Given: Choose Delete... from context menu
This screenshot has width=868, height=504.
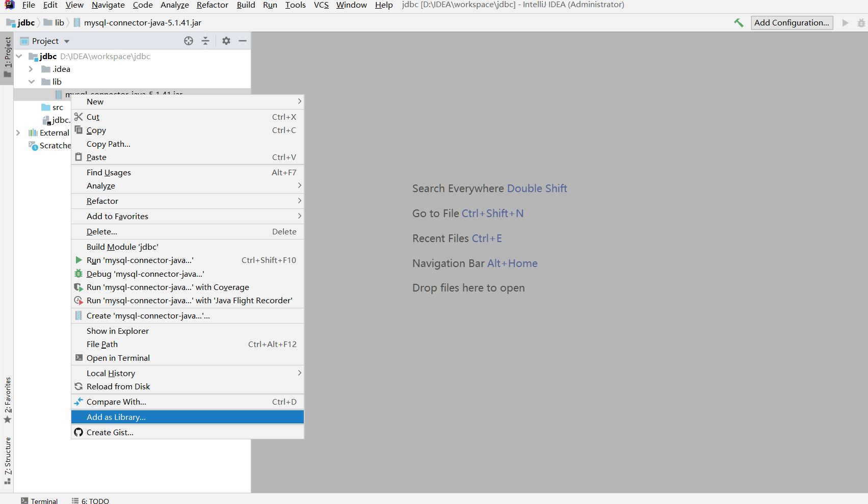Looking at the screenshot, I should tap(188, 231).
